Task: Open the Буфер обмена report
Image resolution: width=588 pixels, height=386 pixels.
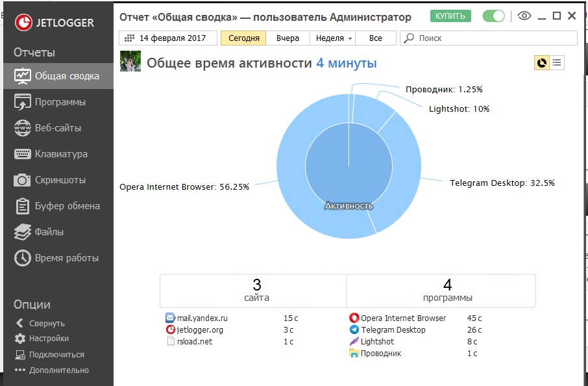Action: coord(58,206)
